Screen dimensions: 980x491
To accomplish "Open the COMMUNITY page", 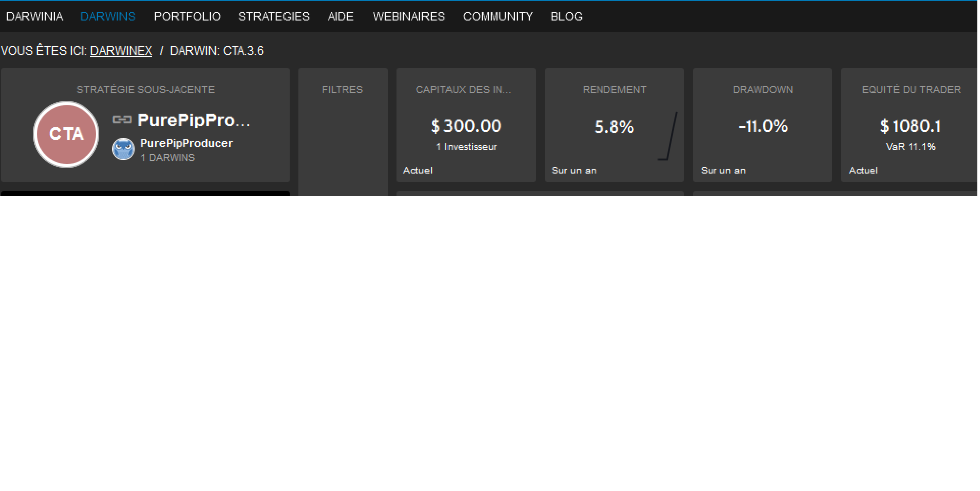I will (x=497, y=16).
